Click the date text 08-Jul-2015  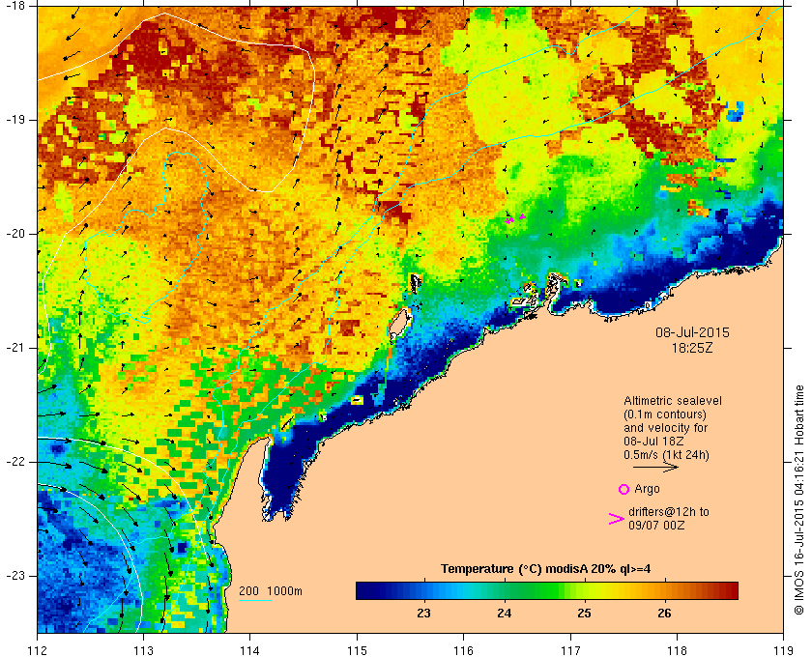click(692, 332)
